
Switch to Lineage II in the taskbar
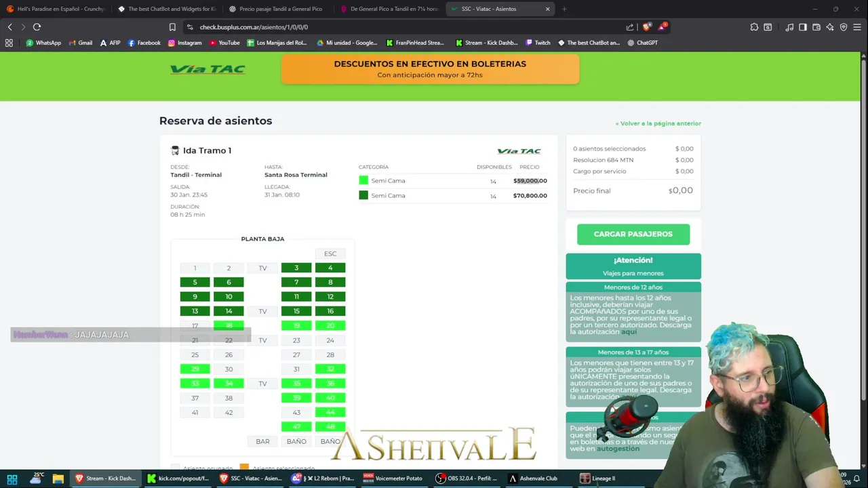click(x=598, y=479)
